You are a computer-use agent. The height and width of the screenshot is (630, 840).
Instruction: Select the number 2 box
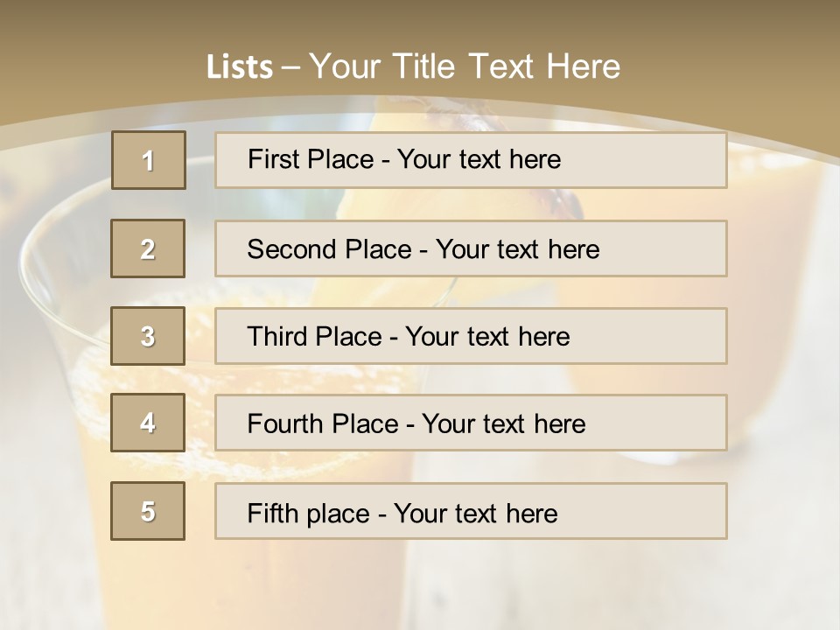click(148, 248)
